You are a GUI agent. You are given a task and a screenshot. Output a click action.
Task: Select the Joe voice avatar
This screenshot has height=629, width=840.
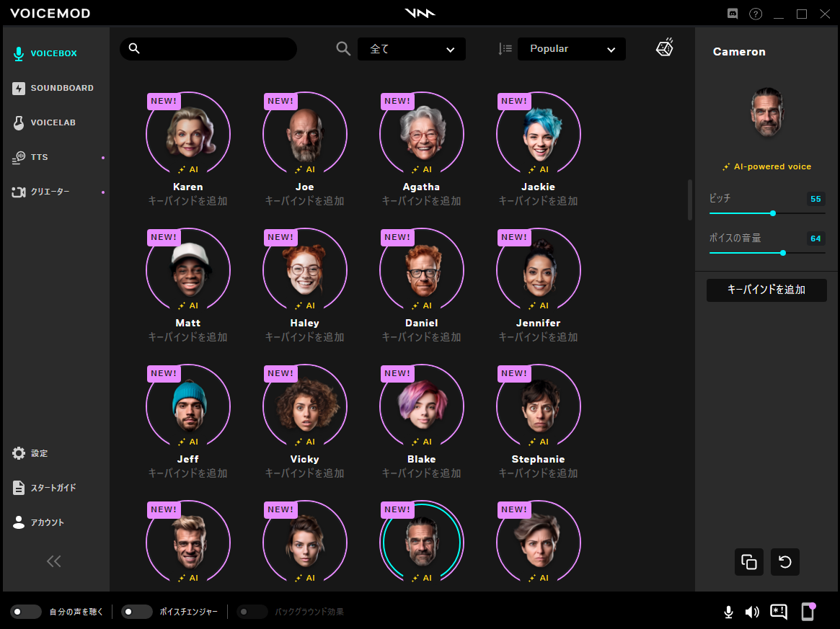pyautogui.click(x=305, y=134)
